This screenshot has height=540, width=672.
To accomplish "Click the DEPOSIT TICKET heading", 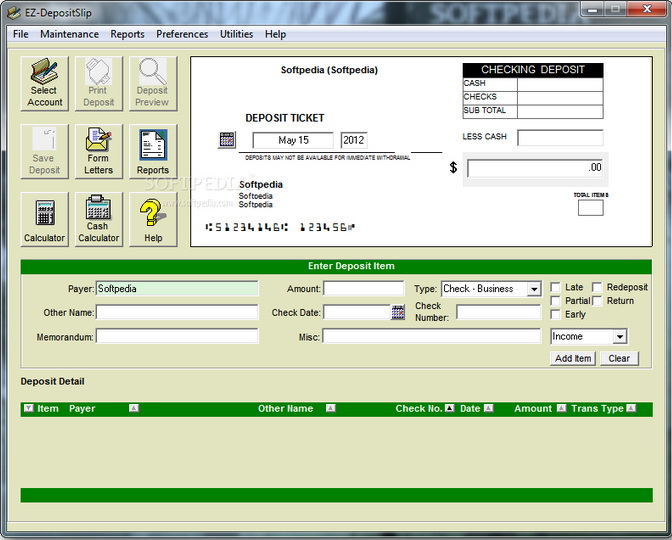I will pyautogui.click(x=285, y=118).
